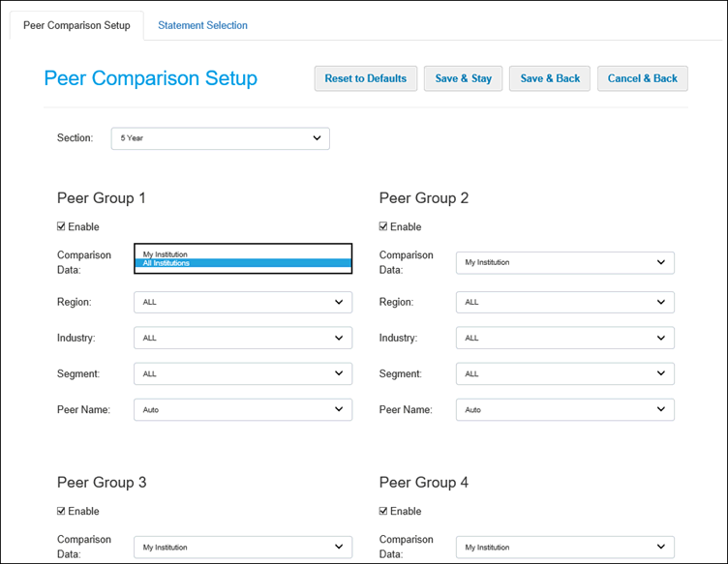
Task: Open Peer Group 1 Peer Name dropdown
Action: coord(242,409)
